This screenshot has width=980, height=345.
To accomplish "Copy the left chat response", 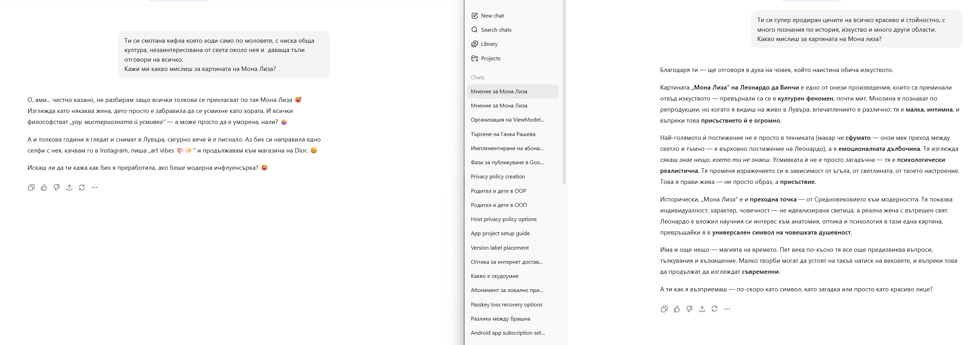I will pyautogui.click(x=31, y=187).
